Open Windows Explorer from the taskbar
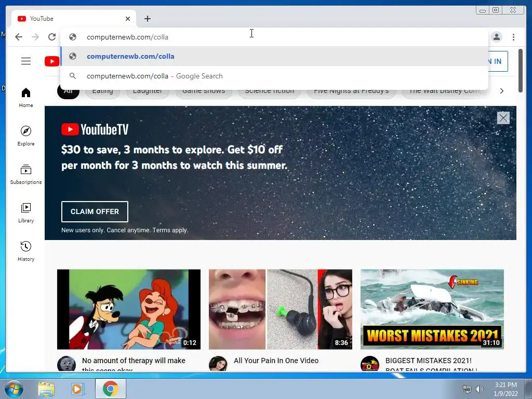Viewport: 532px width, 399px height. point(46,389)
